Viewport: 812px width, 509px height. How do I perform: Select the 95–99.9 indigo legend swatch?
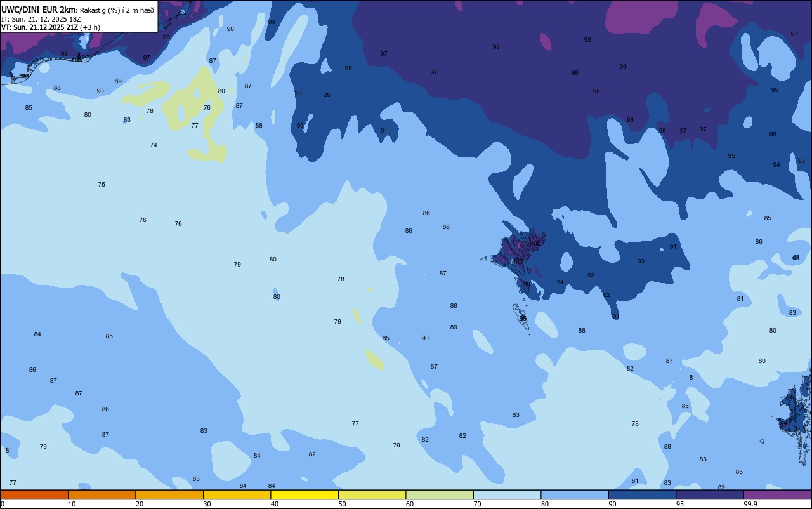(710, 494)
